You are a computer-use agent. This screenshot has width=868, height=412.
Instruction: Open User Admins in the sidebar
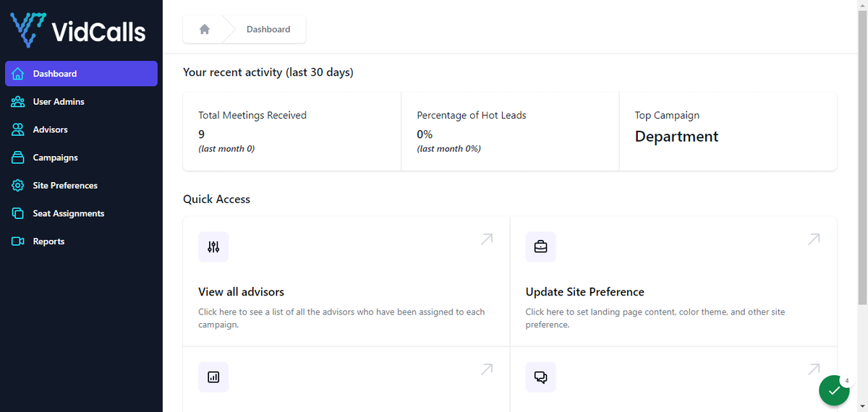pos(81,102)
